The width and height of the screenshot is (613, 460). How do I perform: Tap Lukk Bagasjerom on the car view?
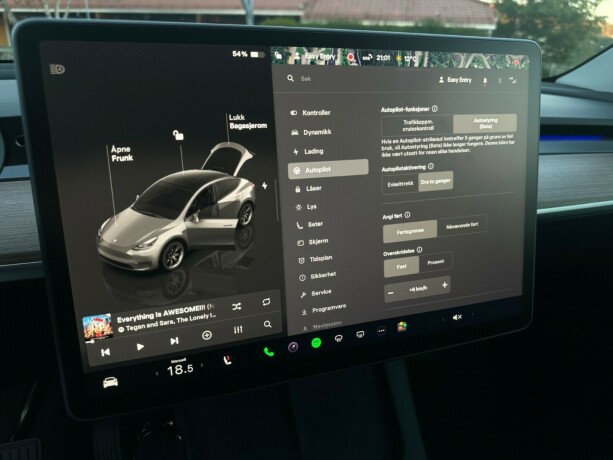click(x=248, y=122)
